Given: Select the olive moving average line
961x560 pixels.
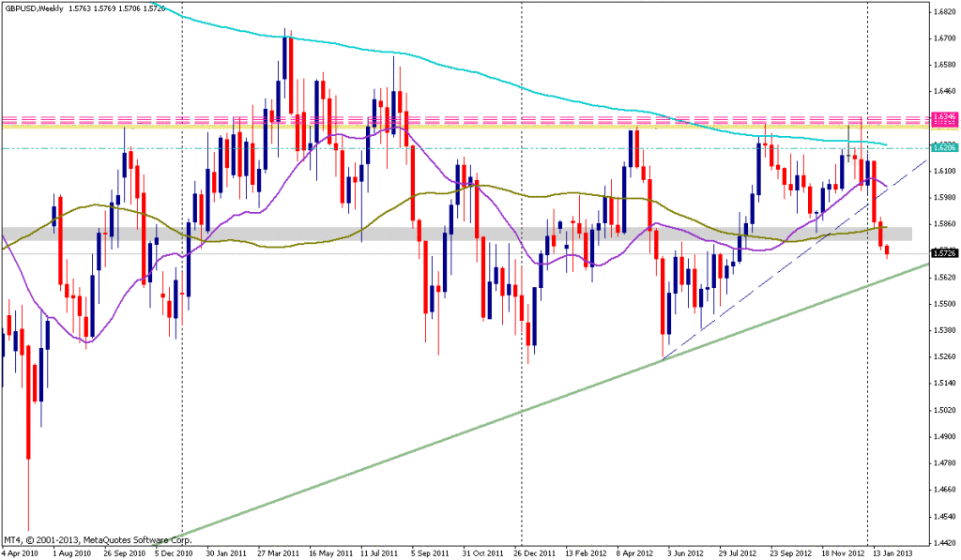Looking at the screenshot, I should tap(282, 246).
